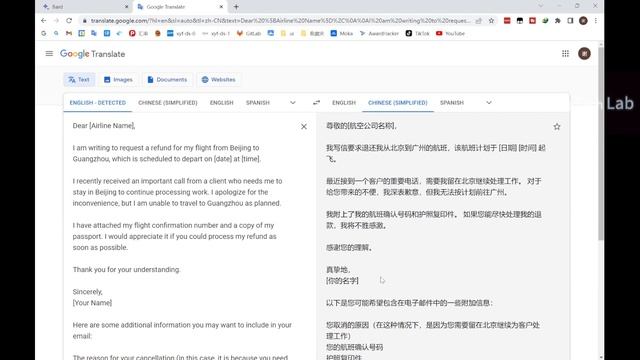Open the Google account avatar in Translate

[584, 53]
